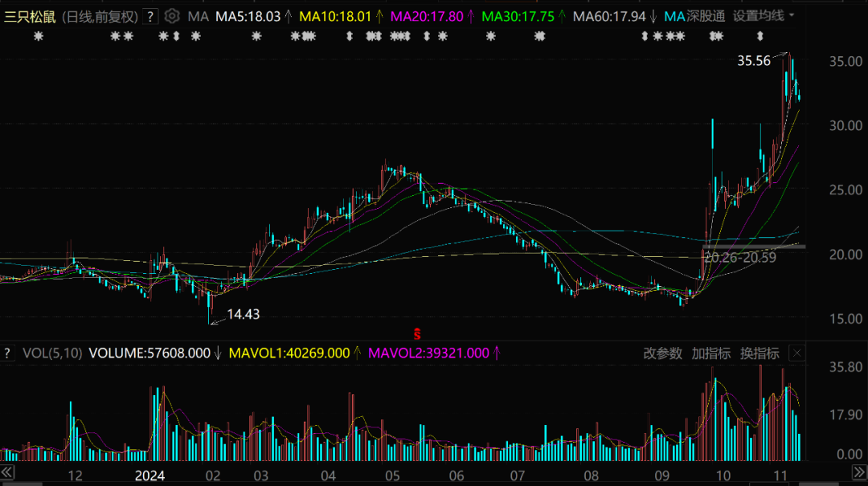The width and height of the screenshot is (868, 486).
Task: Click the 35.56 high price annotation
Action: [753, 61]
